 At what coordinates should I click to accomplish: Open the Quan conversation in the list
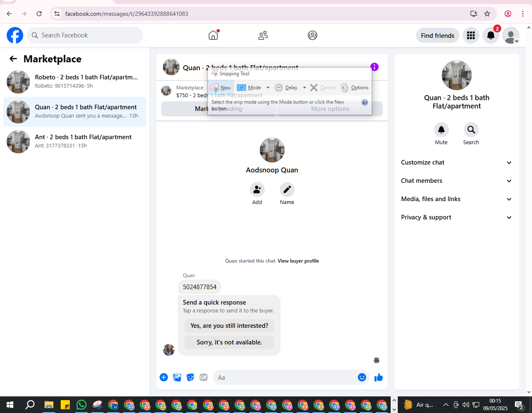75,112
